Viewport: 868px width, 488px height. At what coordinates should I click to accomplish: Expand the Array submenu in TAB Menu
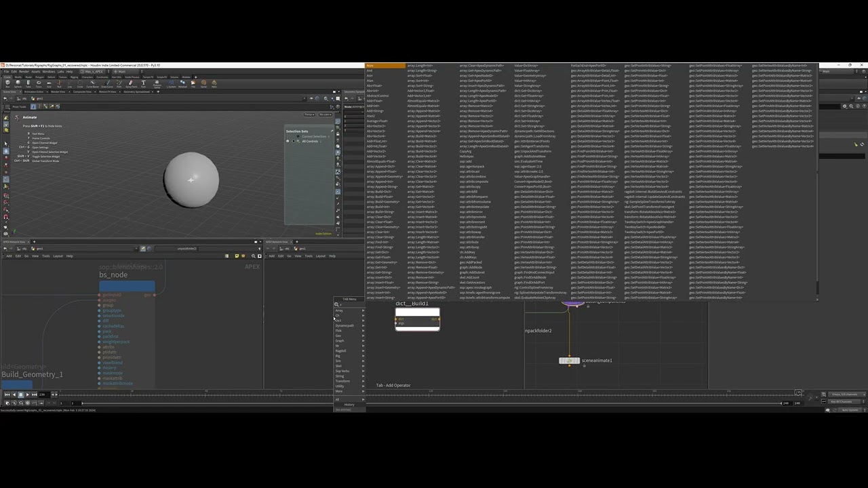click(x=349, y=310)
